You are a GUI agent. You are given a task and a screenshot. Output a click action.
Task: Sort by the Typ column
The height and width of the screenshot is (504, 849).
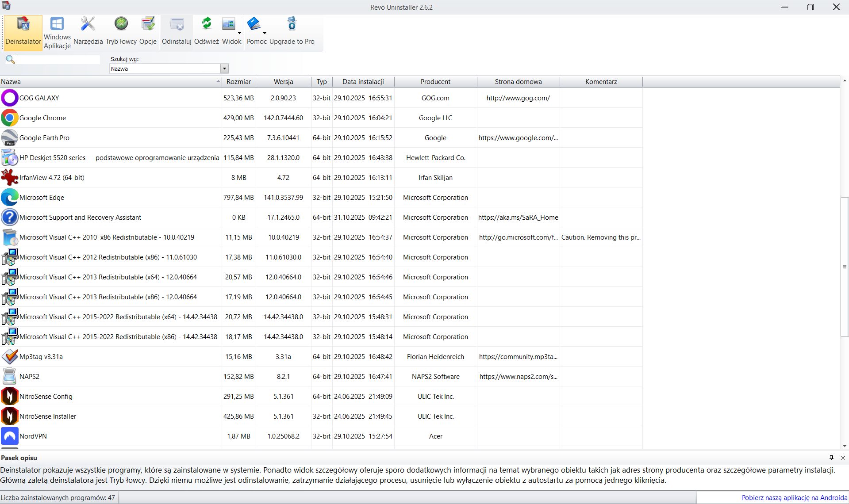[322, 82]
